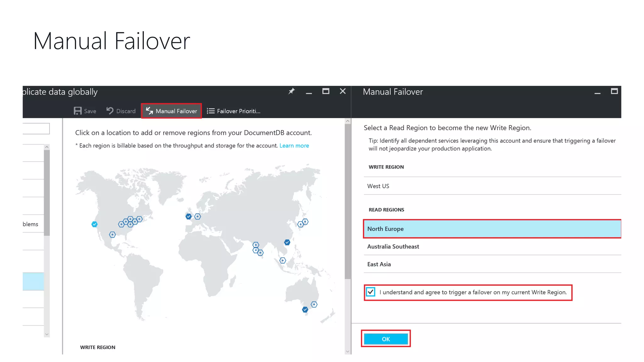Maximize the Replicate data globally blade
644x362 pixels.
326,91
